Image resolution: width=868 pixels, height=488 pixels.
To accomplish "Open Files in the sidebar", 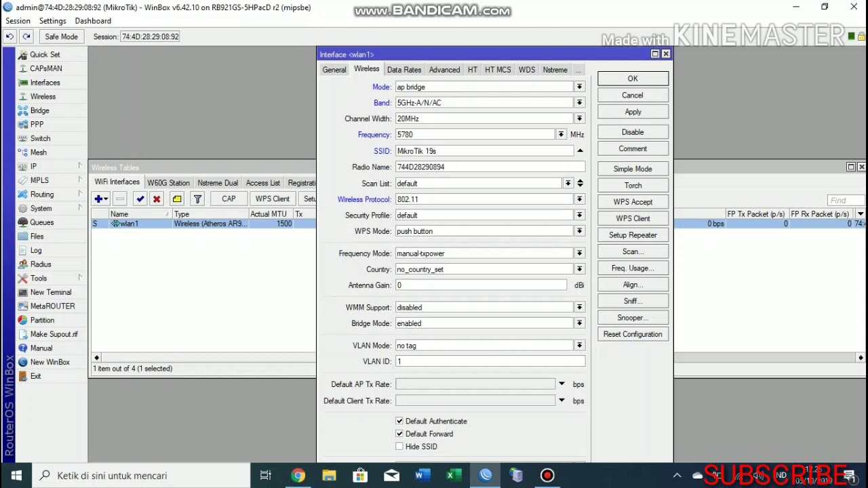I will pos(37,237).
